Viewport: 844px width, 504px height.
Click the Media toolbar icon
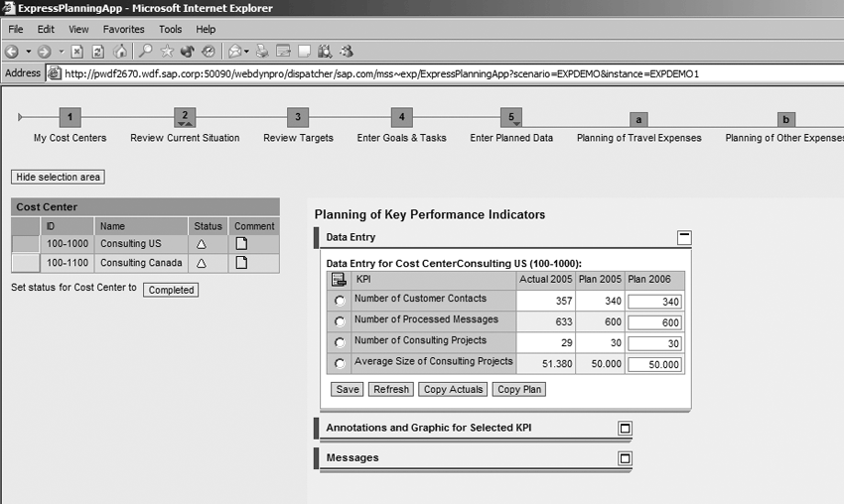[188, 52]
